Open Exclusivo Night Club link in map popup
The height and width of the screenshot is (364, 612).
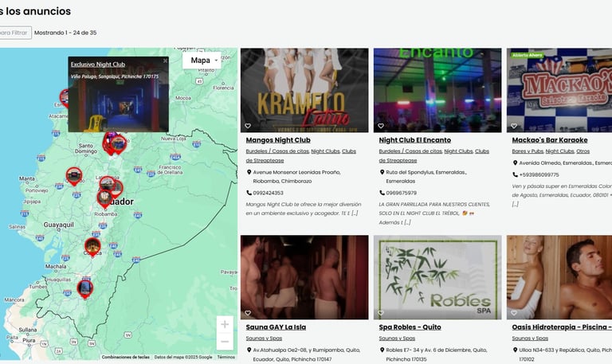coord(98,65)
